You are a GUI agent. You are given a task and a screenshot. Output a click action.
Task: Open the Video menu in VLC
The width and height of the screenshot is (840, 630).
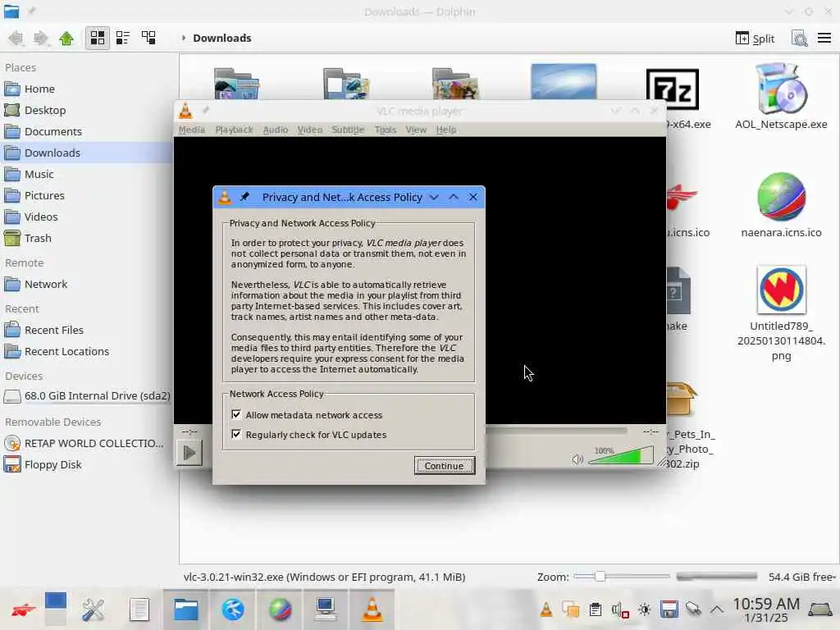pyautogui.click(x=309, y=130)
